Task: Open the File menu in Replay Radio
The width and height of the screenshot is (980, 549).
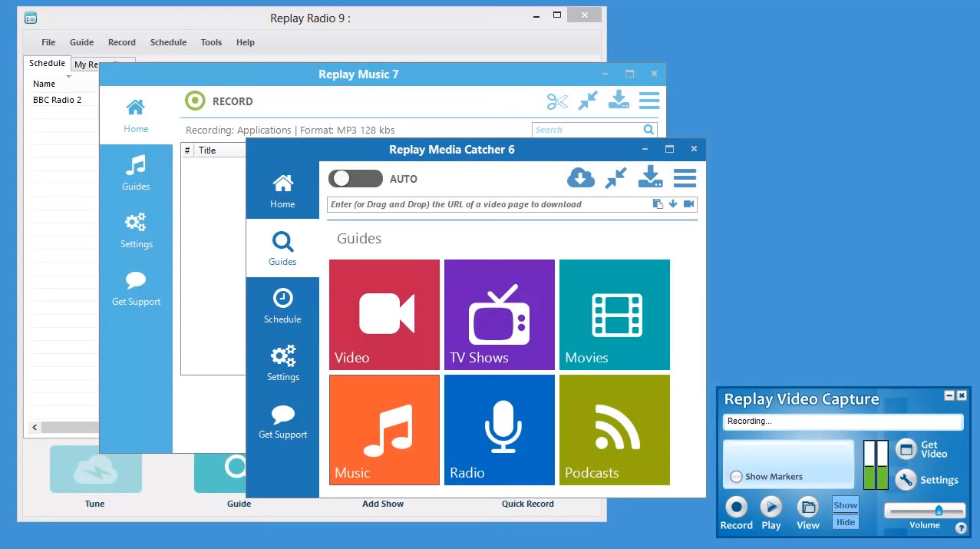Action: 48,42
